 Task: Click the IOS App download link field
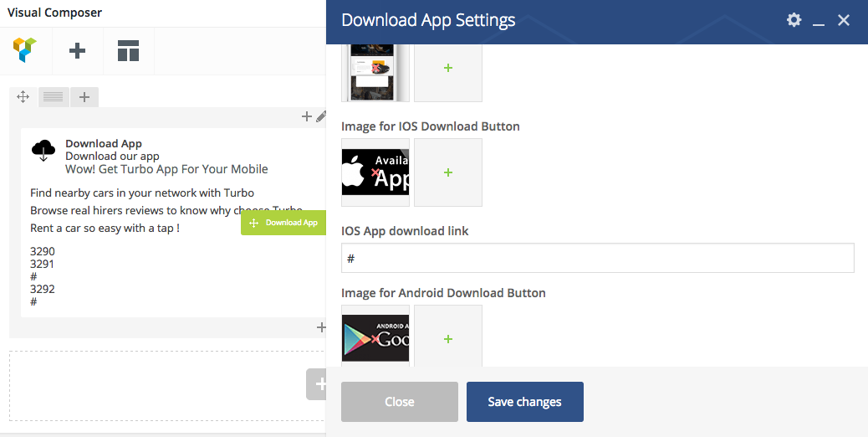tap(597, 259)
